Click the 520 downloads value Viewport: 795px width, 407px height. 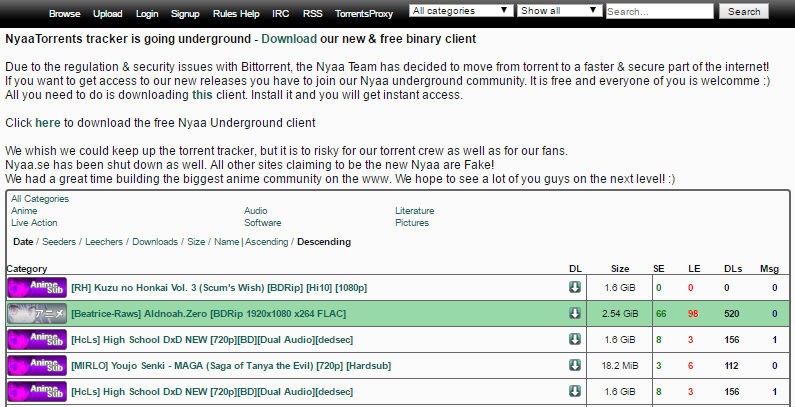click(732, 314)
